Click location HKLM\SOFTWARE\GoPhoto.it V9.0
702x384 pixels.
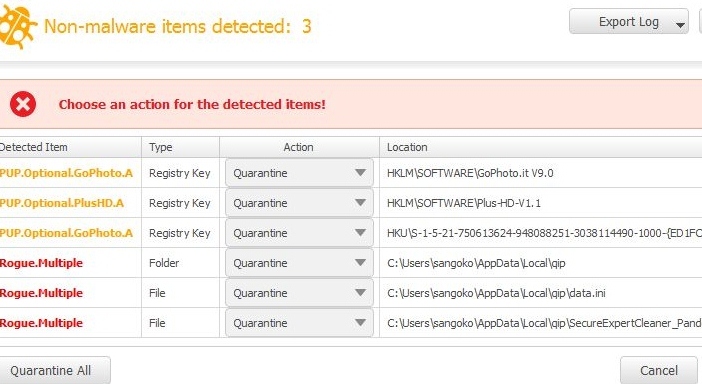click(x=470, y=173)
